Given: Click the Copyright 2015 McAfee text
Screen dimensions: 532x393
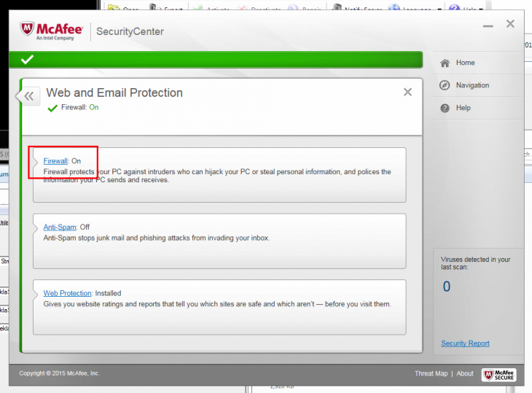Looking at the screenshot, I should click(59, 373).
